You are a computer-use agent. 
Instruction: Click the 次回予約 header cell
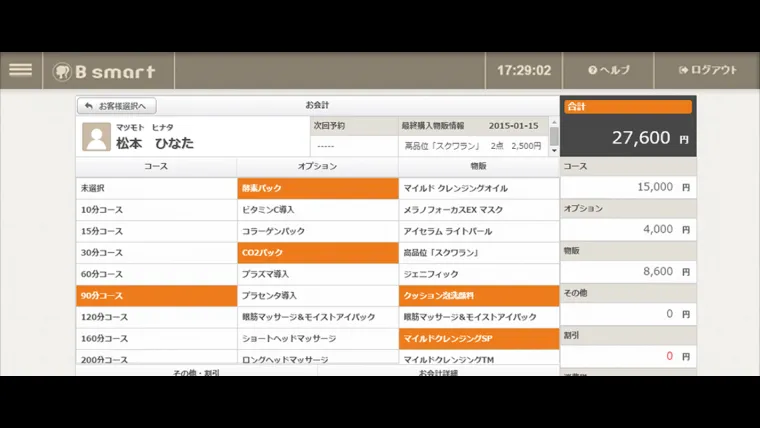point(354,126)
